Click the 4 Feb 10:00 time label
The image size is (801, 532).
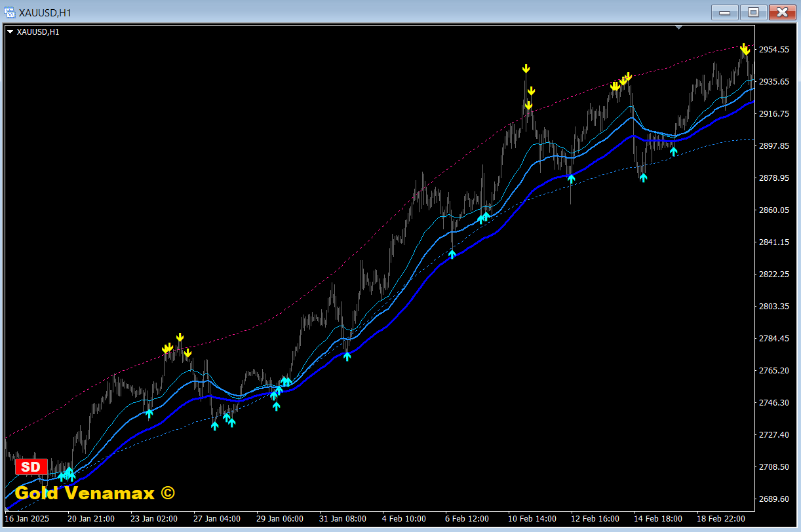404,519
